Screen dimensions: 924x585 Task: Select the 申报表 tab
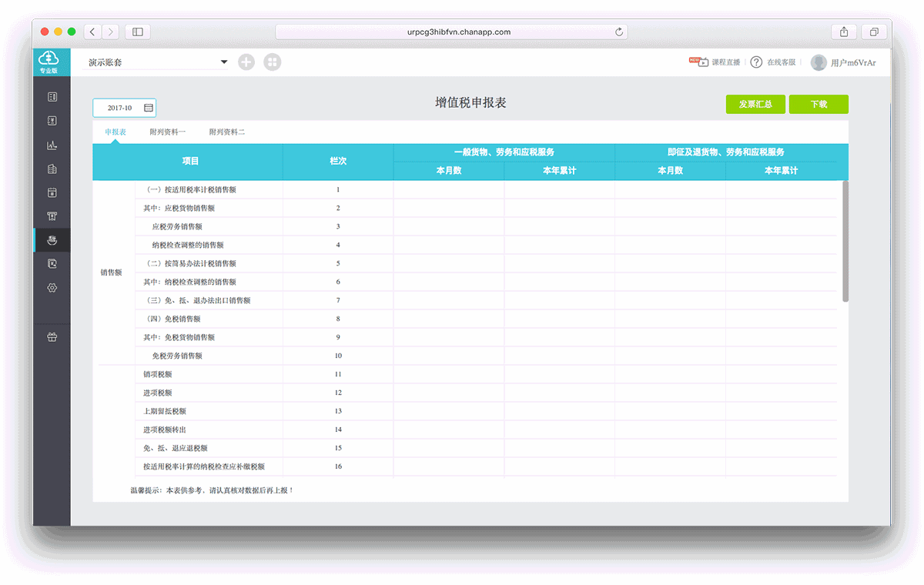(x=115, y=132)
